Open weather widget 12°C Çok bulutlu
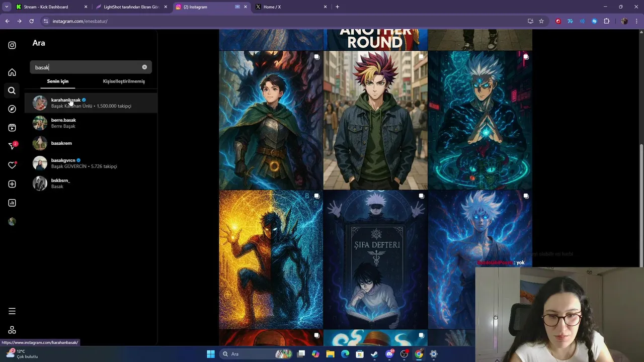This screenshot has width=644, height=362. coord(22,353)
